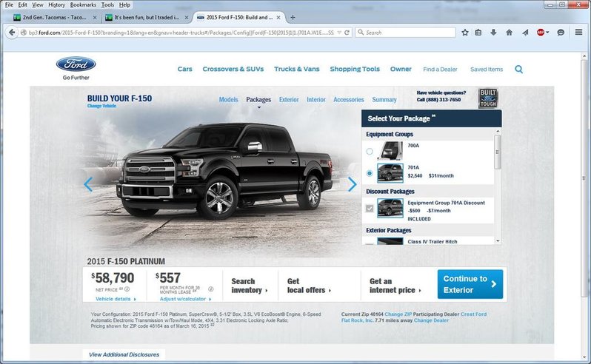Open the bookmarks list clipboard icon
This screenshot has height=364, width=591.
pyautogui.click(x=478, y=33)
